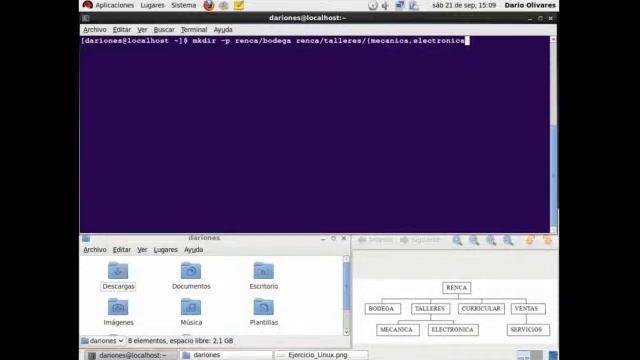
Task: Open the file manager Ver menu
Action: click(142, 250)
